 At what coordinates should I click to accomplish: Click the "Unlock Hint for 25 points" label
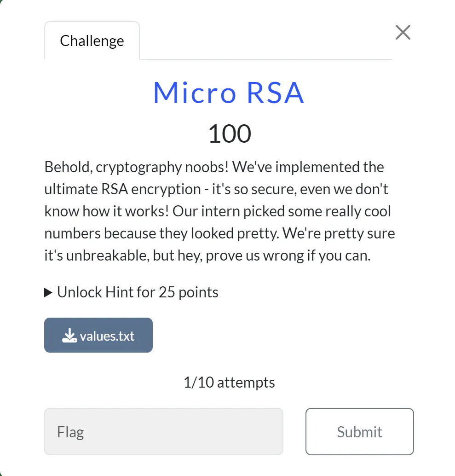137,292
